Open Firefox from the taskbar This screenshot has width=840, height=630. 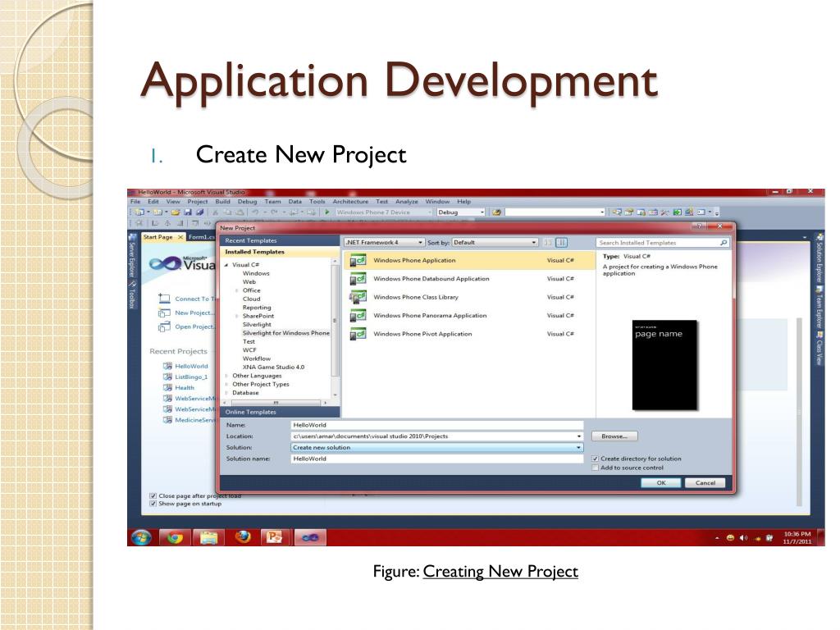(243, 536)
